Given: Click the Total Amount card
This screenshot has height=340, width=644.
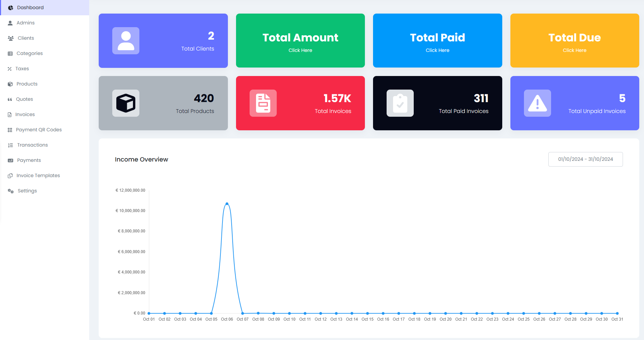Looking at the screenshot, I should click(300, 41).
